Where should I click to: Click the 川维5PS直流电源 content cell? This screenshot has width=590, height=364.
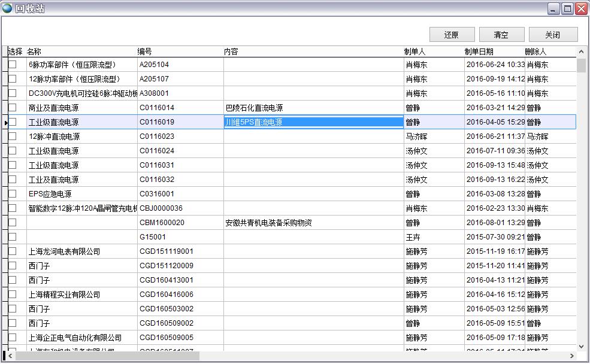click(313, 122)
